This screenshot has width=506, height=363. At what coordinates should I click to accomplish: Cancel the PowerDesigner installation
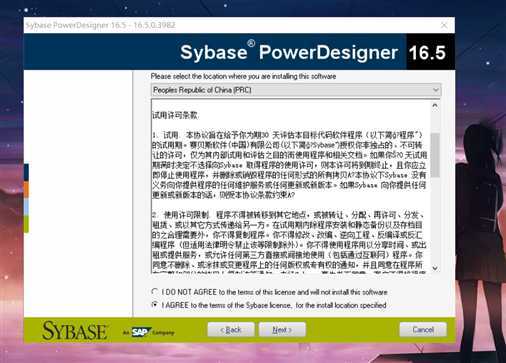423,330
